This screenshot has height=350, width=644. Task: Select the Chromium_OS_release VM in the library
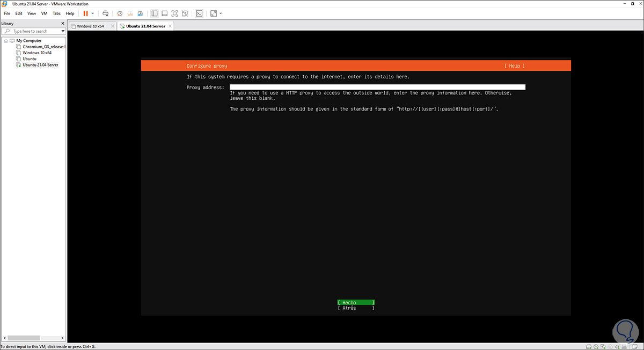coord(41,47)
